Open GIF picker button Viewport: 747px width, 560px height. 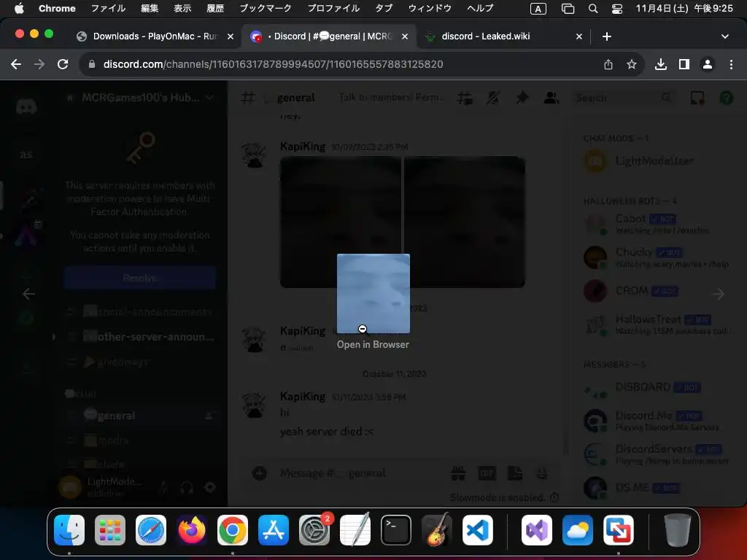point(487,473)
